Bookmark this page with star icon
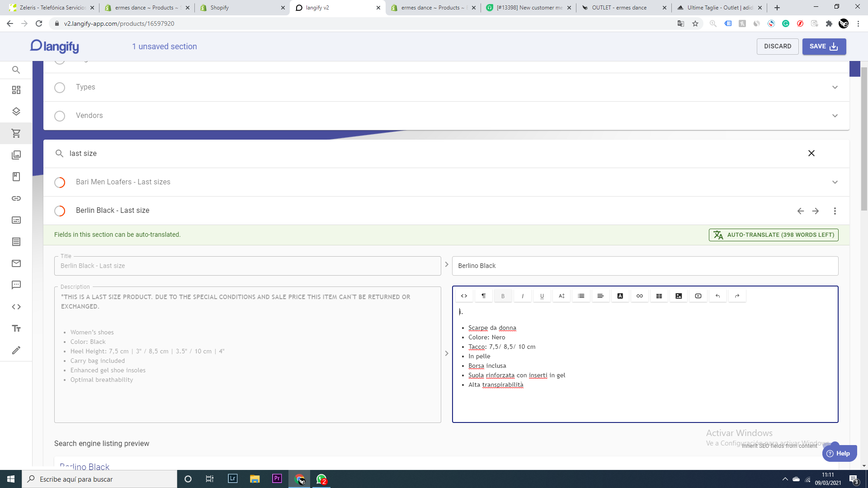This screenshot has width=868, height=488. [695, 23]
